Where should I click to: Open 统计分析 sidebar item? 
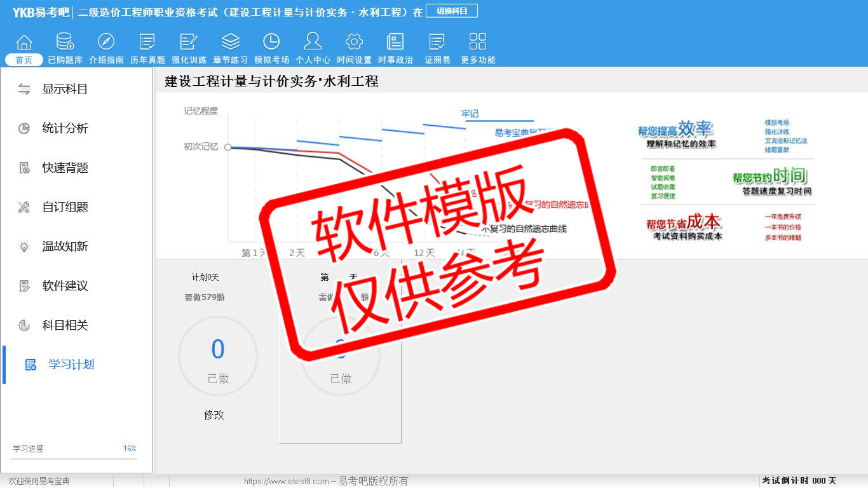pos(65,128)
